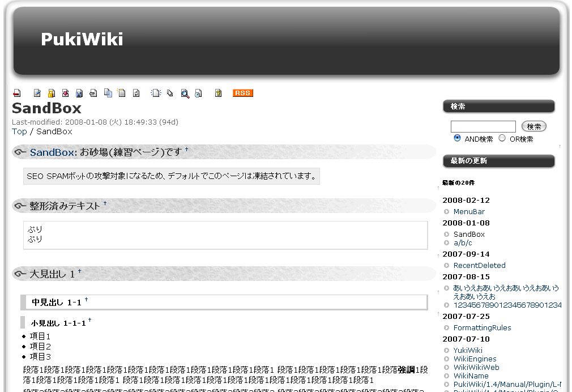Open the RecentDeleted page link
Viewport: 572px width, 392px height.
pyautogui.click(x=479, y=265)
